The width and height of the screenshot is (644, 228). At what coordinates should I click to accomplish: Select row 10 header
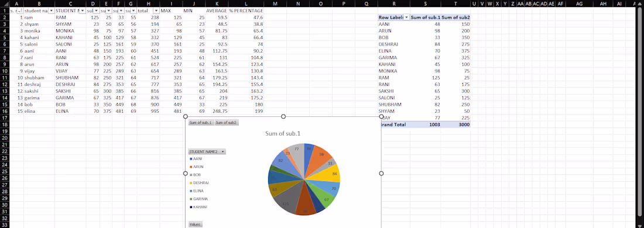point(4,71)
